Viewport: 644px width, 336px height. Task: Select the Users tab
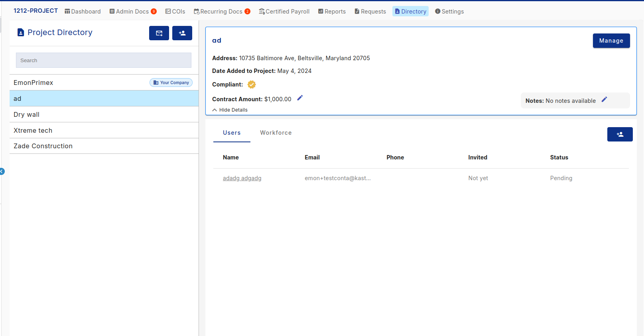(232, 133)
